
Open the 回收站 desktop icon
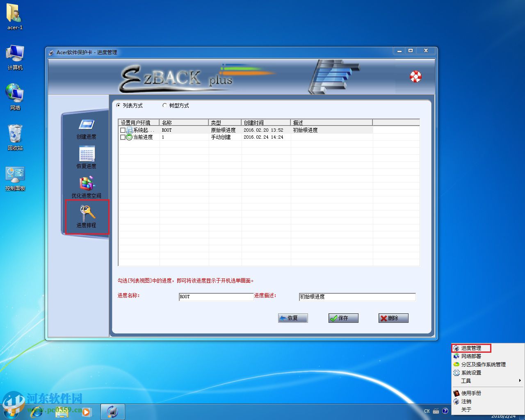[x=15, y=134]
